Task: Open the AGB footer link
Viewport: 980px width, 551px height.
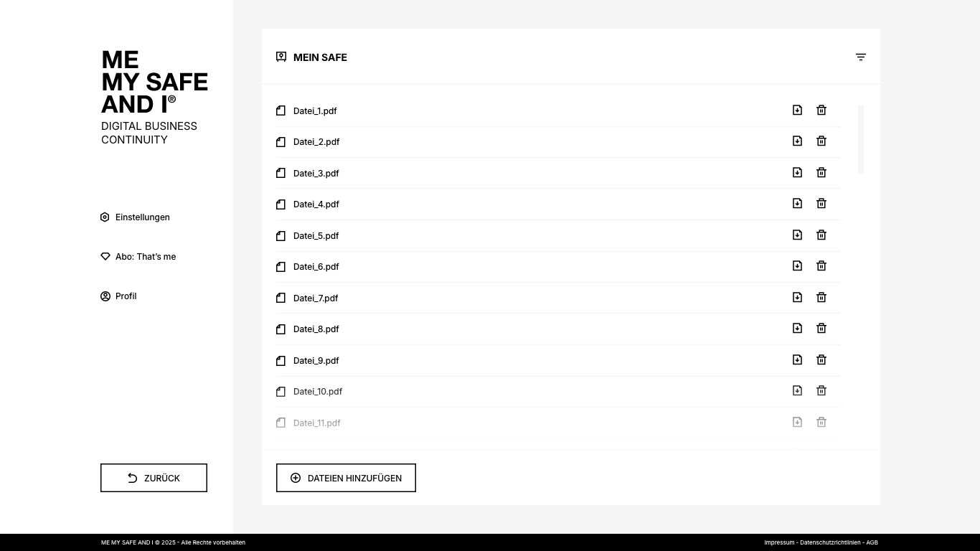Action: (872, 542)
